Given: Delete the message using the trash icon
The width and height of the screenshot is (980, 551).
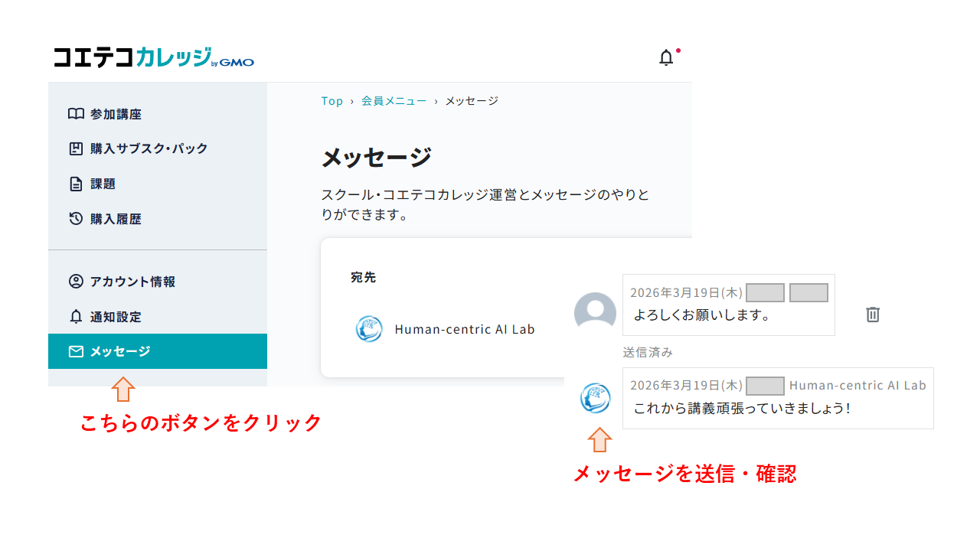Looking at the screenshot, I should tap(872, 315).
